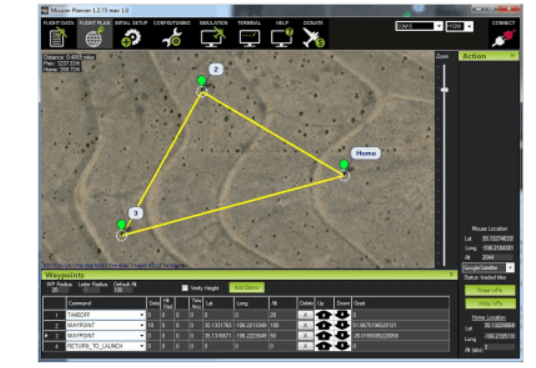
Task: Toggle the Verify Height checkbox
Action: (185, 288)
